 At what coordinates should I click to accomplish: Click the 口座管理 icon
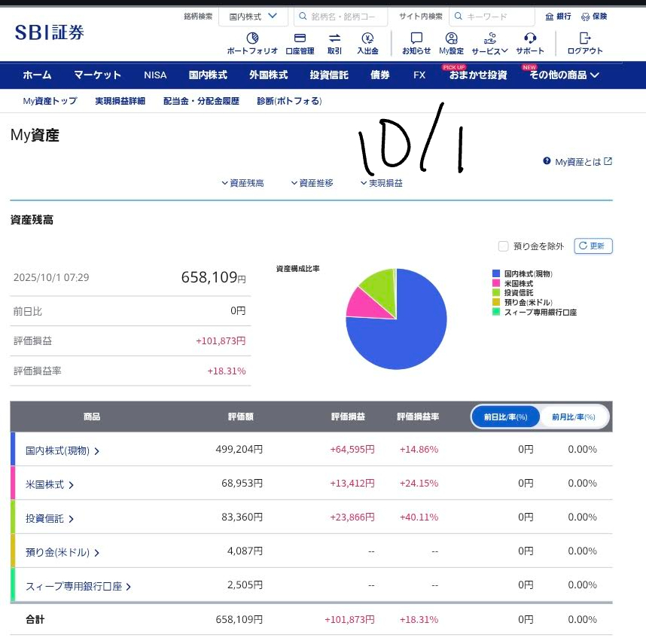(300, 38)
